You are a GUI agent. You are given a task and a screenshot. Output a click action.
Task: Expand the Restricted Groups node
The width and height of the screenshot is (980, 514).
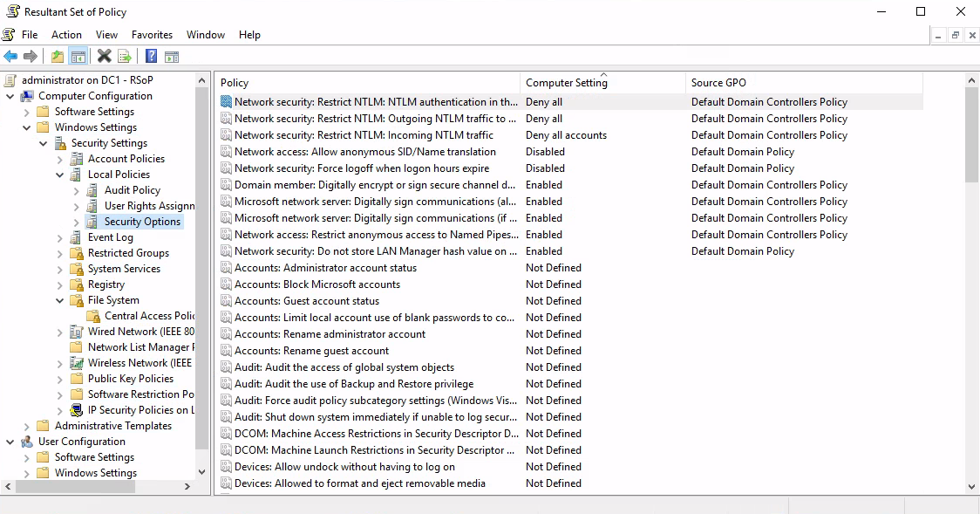click(59, 253)
